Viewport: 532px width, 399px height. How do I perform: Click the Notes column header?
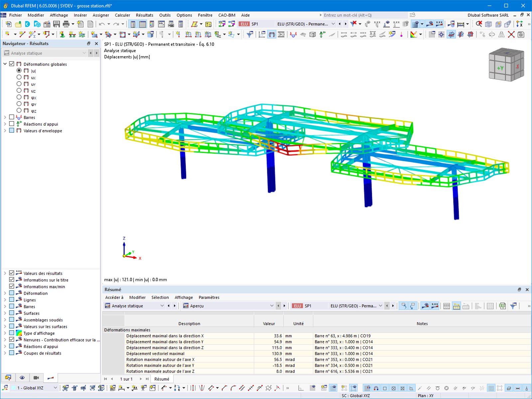click(422, 324)
